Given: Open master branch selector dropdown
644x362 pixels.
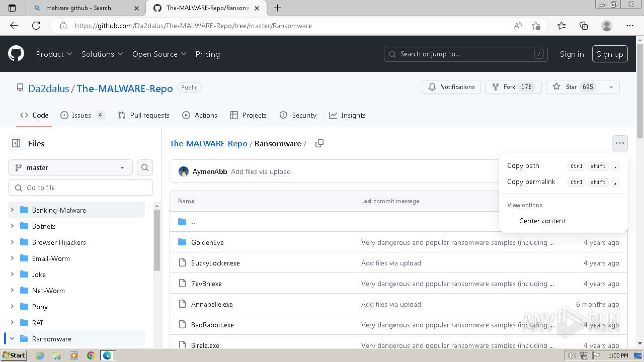Looking at the screenshot, I should click(x=70, y=167).
